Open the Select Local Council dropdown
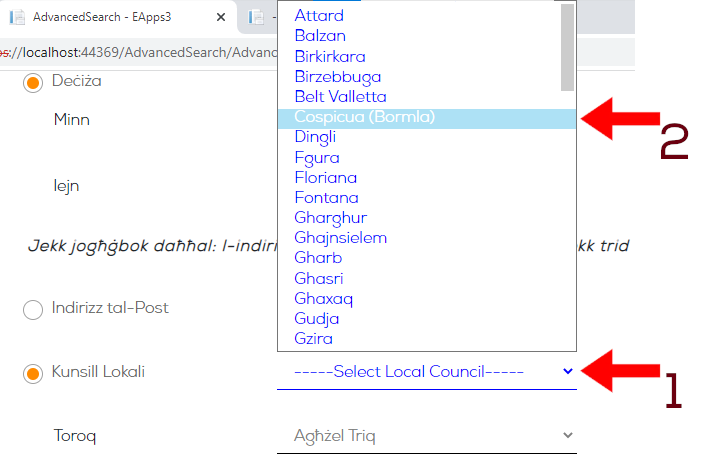The height and width of the screenshot is (459, 712). pos(427,372)
